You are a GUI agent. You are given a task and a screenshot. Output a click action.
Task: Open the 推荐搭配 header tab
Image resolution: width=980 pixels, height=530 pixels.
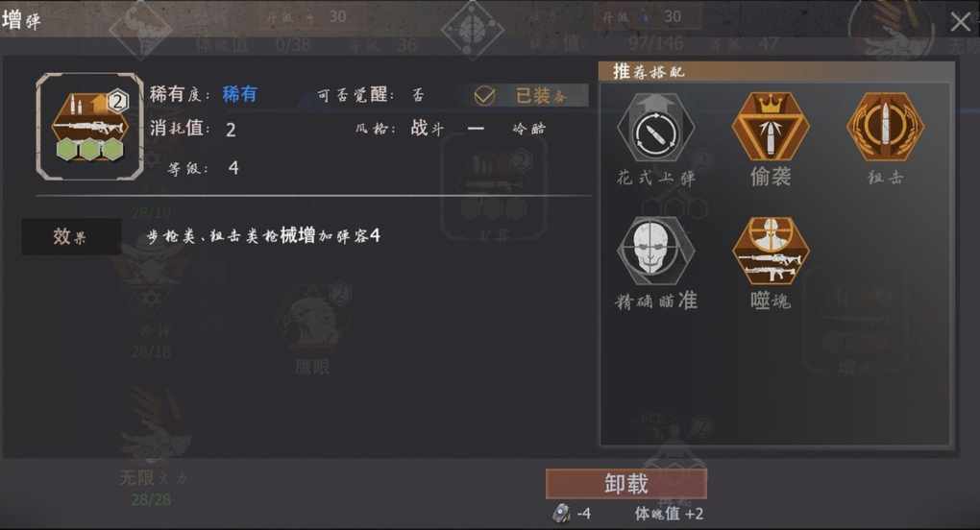click(x=649, y=71)
